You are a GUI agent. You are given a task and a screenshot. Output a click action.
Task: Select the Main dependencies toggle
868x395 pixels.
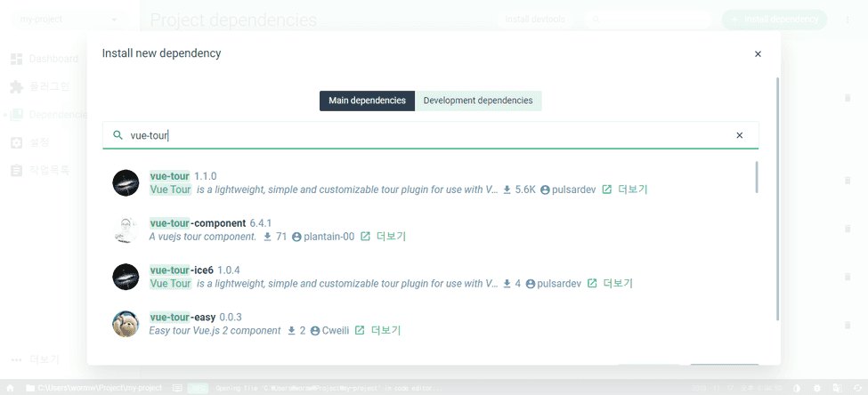click(x=367, y=101)
